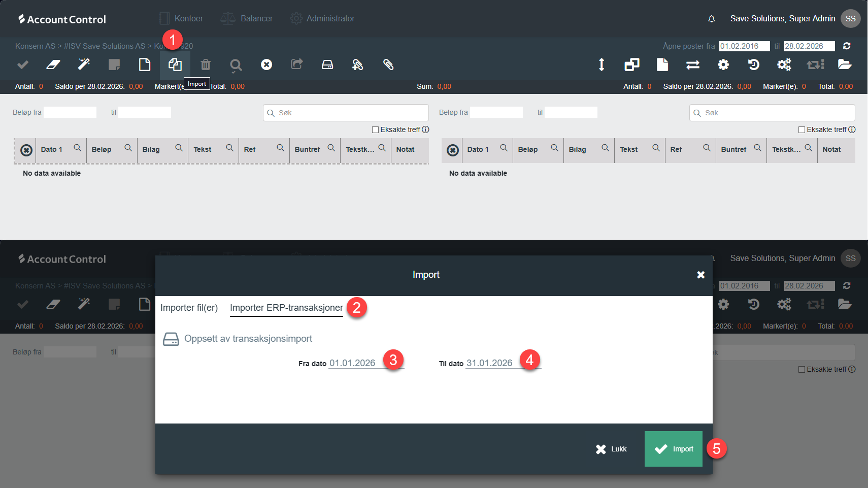The height and width of the screenshot is (488, 868).
Task: Click the vertical up-down arrow icon
Action: point(602,65)
